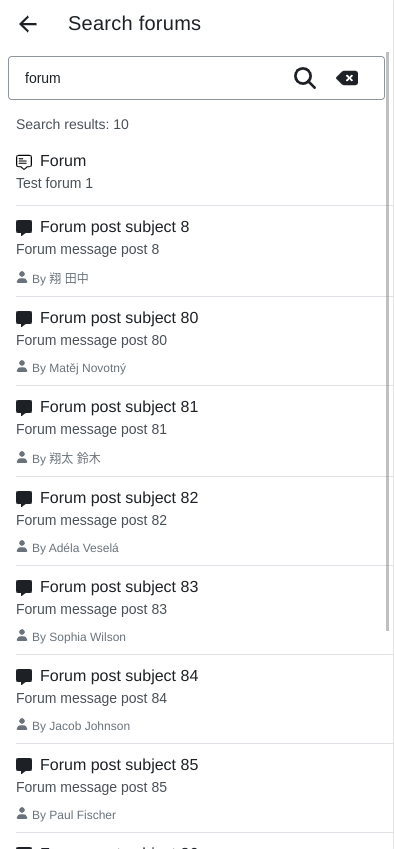The height and width of the screenshot is (849, 394).
Task: Click the magnifying glass search icon
Action: (x=305, y=78)
